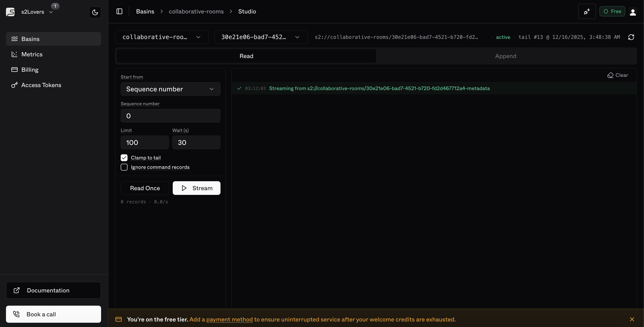Follow the payment method link
Screen dimensions: 644x327
coord(229,320)
